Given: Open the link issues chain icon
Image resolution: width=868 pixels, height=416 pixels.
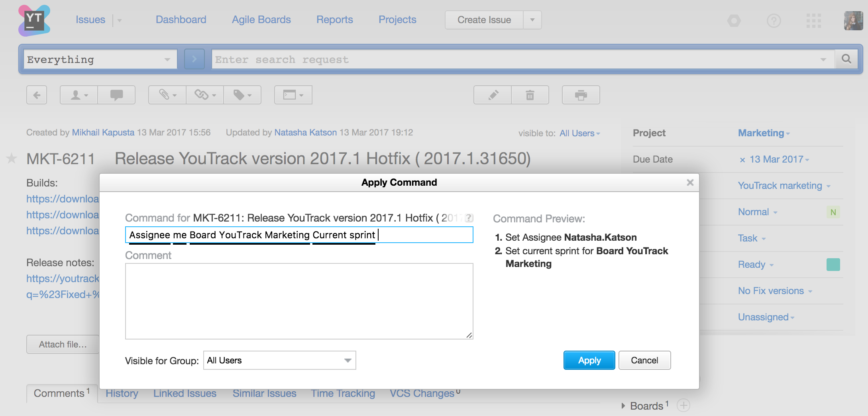Looking at the screenshot, I should coord(205,95).
